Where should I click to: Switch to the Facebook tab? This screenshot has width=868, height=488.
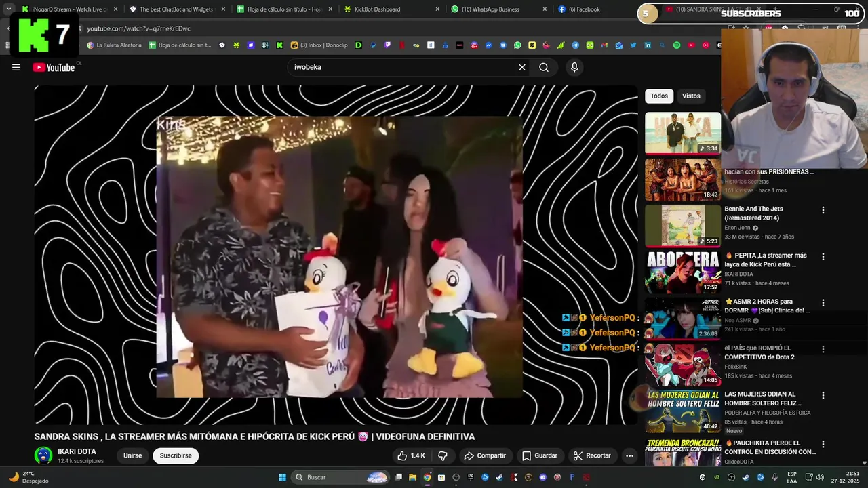coord(597,9)
